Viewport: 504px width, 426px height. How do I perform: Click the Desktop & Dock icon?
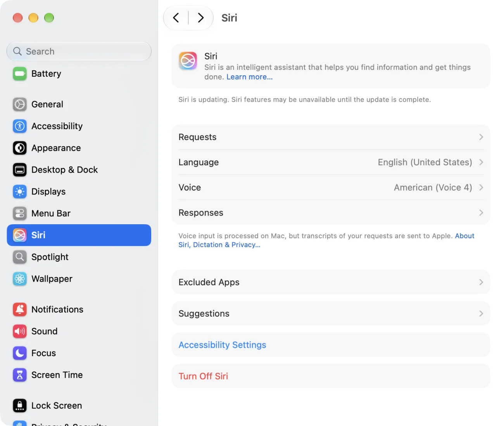(x=20, y=170)
